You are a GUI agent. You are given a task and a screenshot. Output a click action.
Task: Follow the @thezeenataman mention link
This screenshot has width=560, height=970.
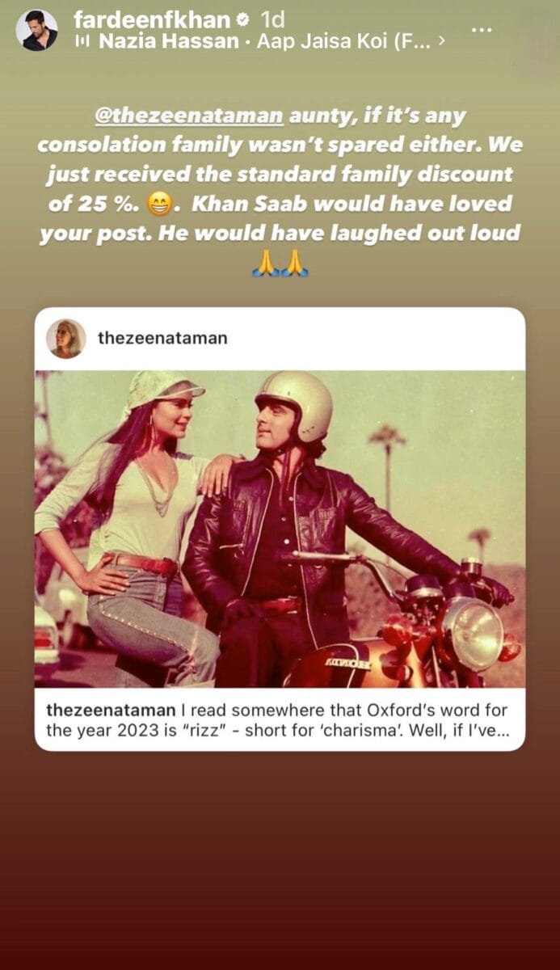point(189,116)
